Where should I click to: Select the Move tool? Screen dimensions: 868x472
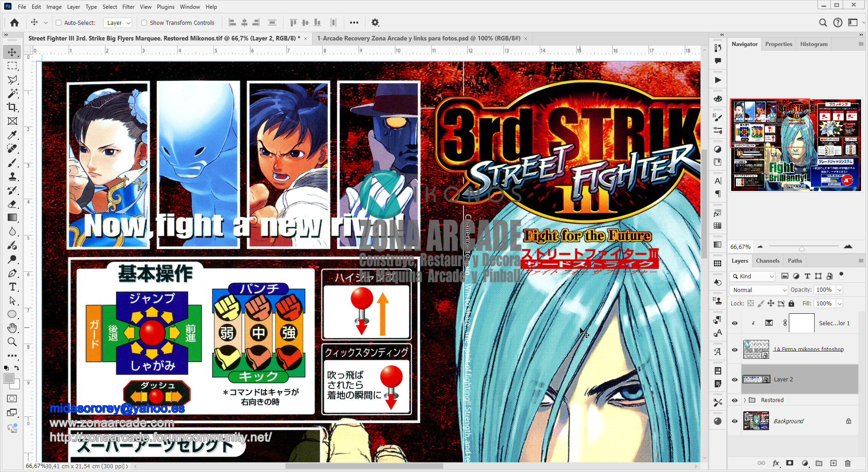12,52
